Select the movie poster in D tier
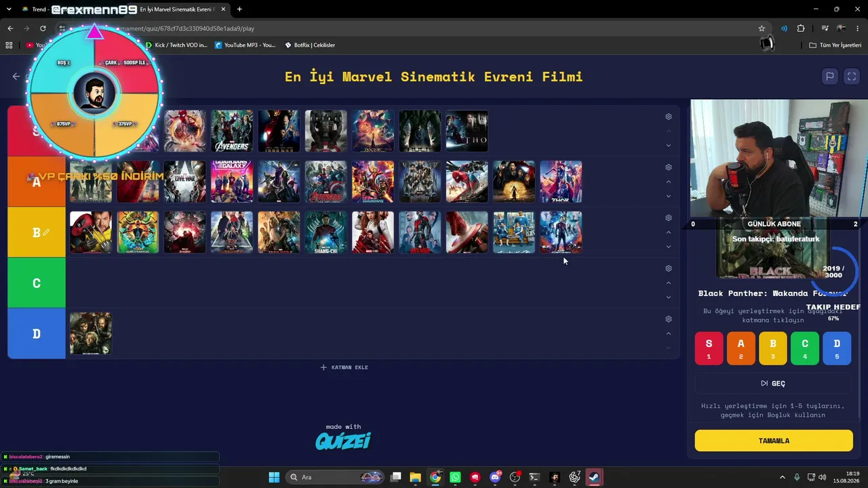868x488 pixels. pos(90,333)
